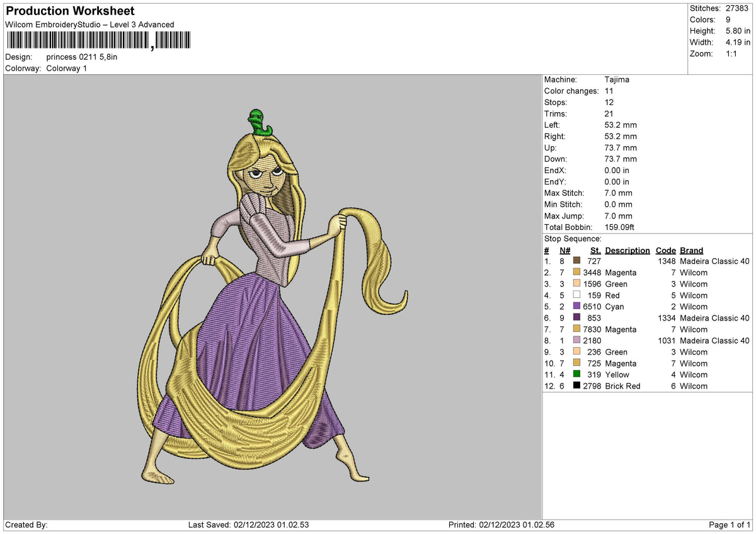The height and width of the screenshot is (534, 756).
Task: Select the EndY: label
Action: click(x=556, y=181)
